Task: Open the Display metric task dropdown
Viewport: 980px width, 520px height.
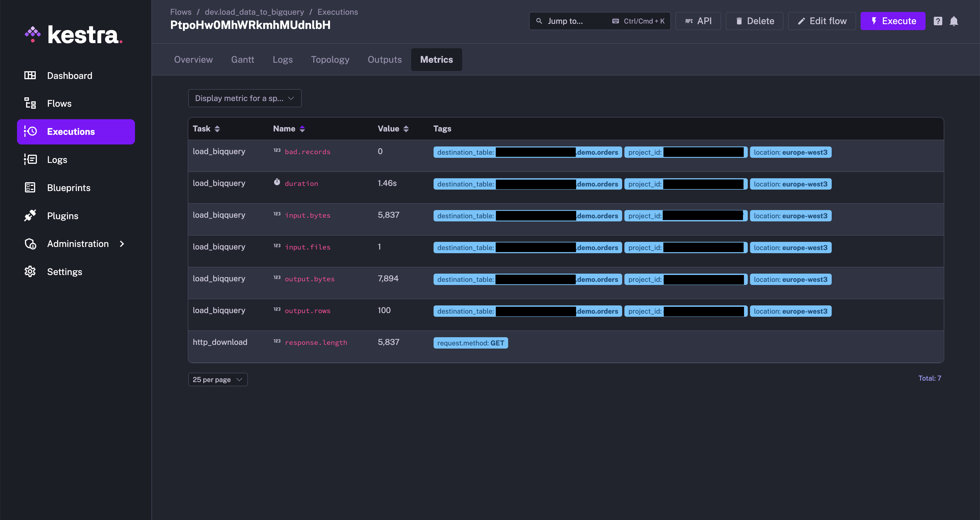Action: 245,98
